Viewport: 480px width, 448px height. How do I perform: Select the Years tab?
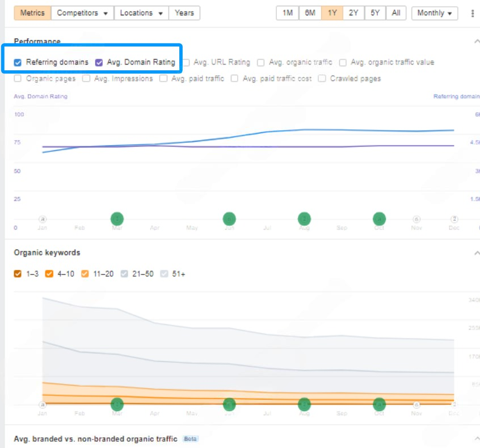pyautogui.click(x=184, y=13)
